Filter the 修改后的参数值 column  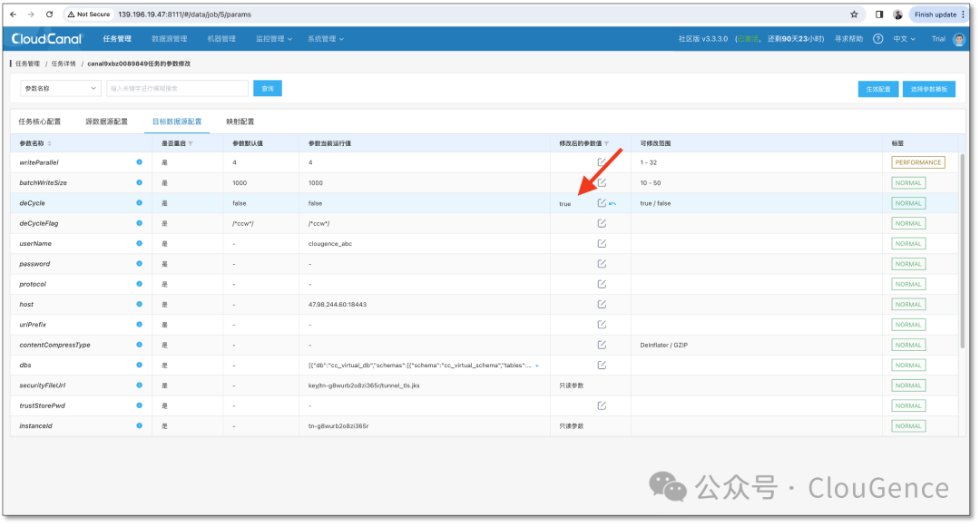point(606,143)
